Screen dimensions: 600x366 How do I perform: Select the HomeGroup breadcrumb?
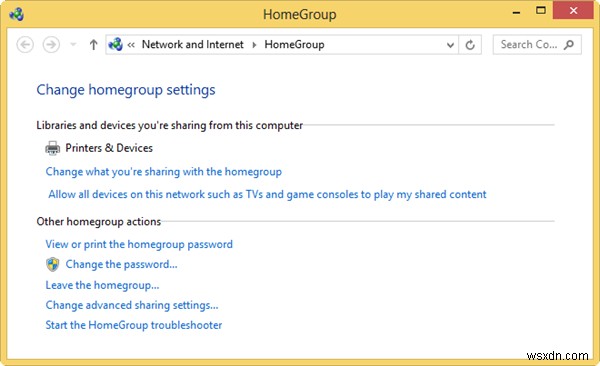point(294,44)
